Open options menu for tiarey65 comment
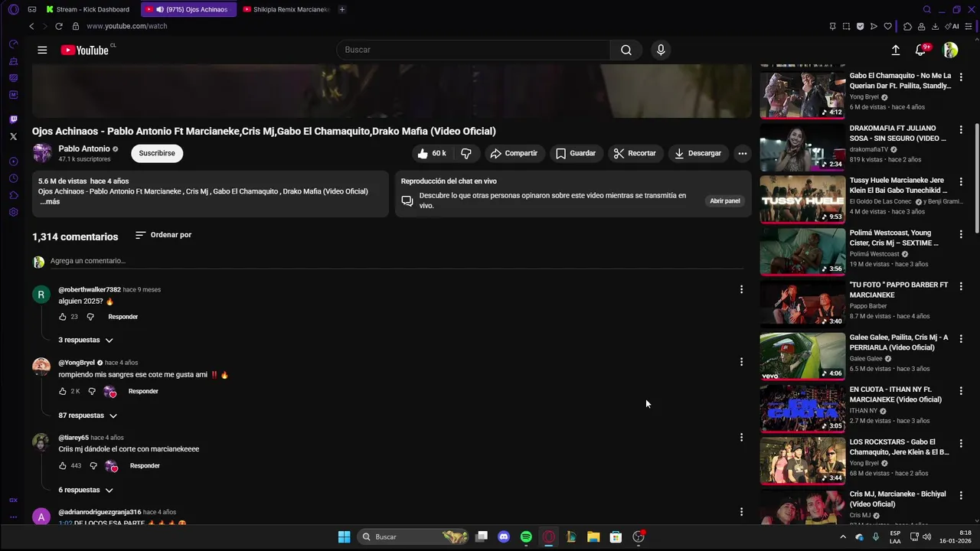 [x=741, y=437]
